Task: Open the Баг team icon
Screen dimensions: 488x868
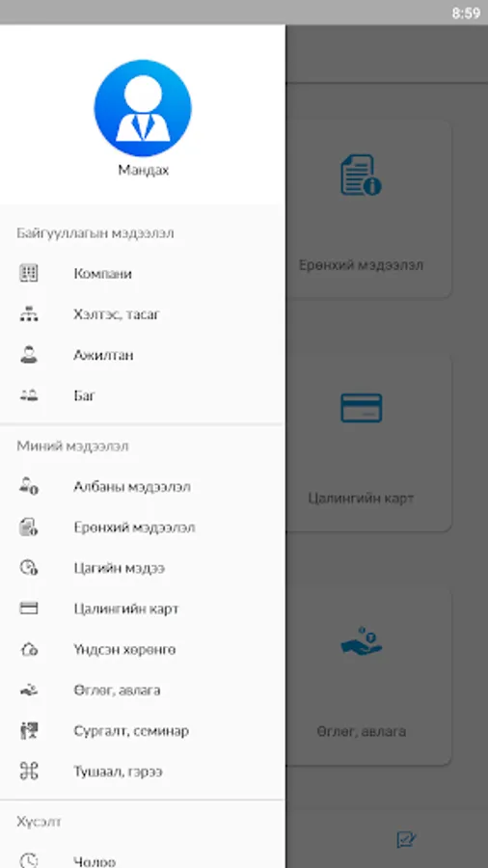Action: click(x=29, y=395)
